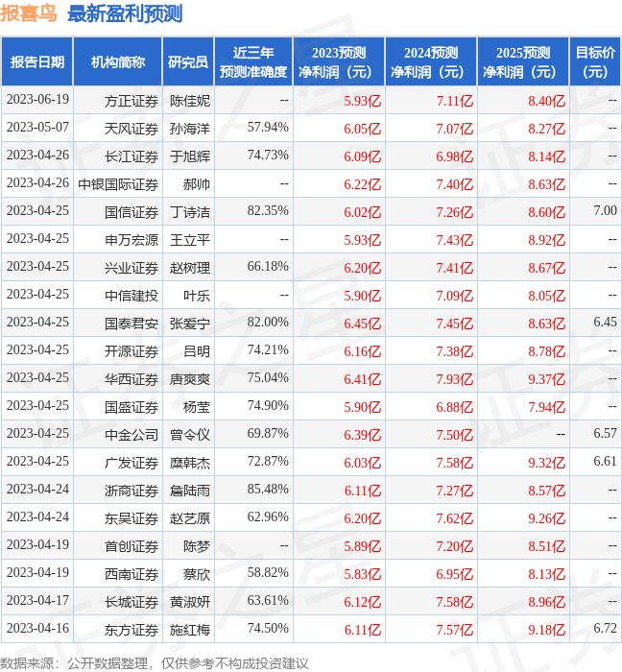Click researcher 陈佳妮
Viewport: 622px width, 672px height.
pos(190,101)
